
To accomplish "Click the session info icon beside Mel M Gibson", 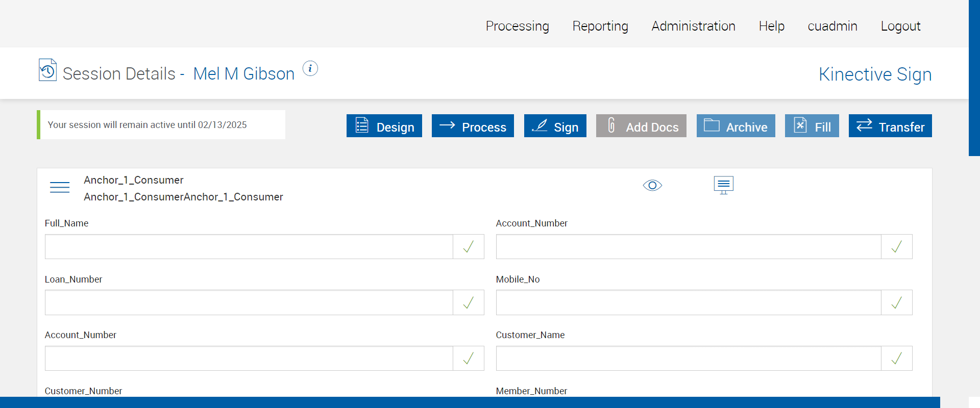I will coord(310,68).
